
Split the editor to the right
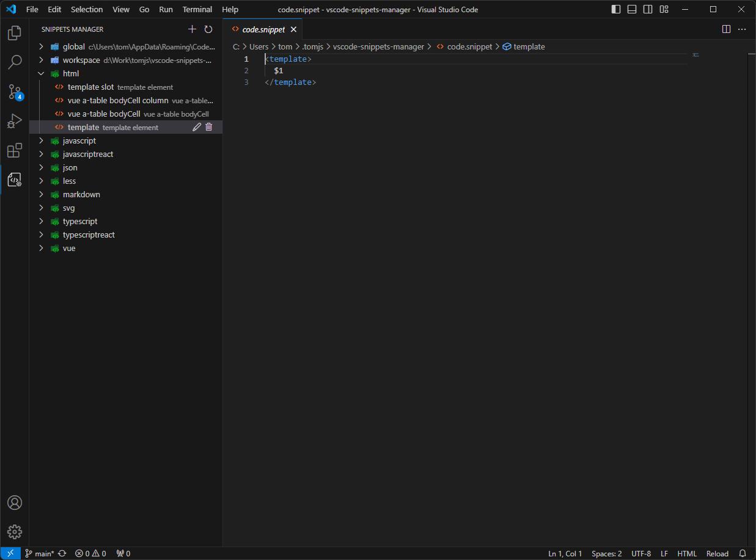[x=726, y=29]
